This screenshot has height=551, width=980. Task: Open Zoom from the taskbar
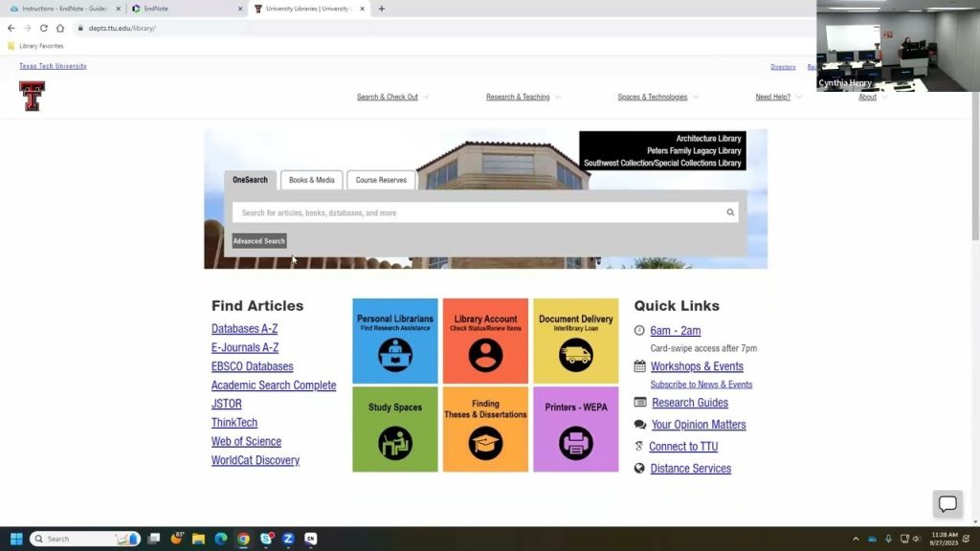tap(288, 539)
